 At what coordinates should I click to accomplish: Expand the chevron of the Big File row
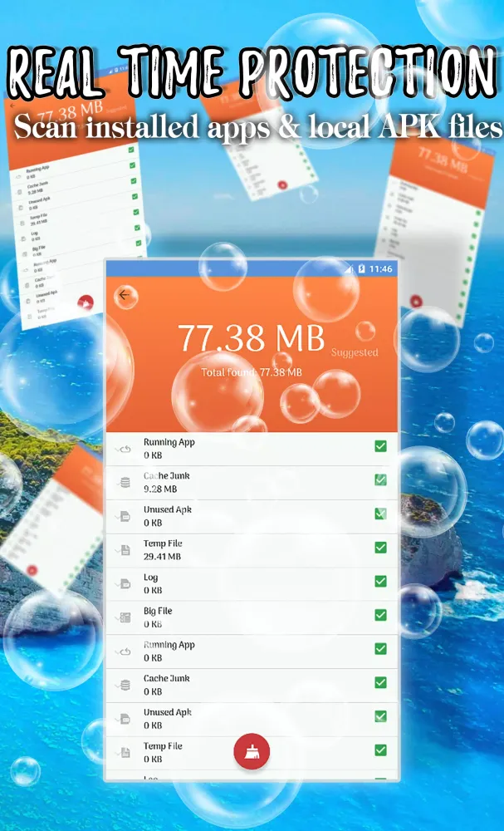[x=117, y=618]
